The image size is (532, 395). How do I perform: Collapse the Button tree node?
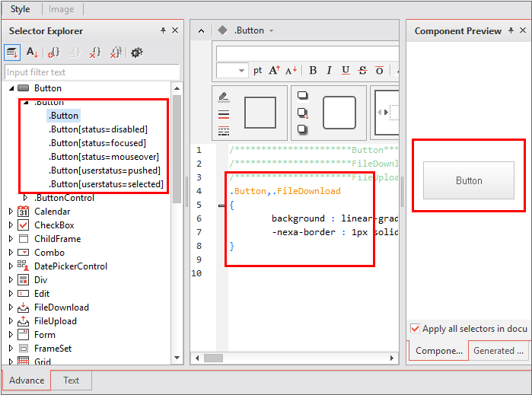click(x=11, y=88)
